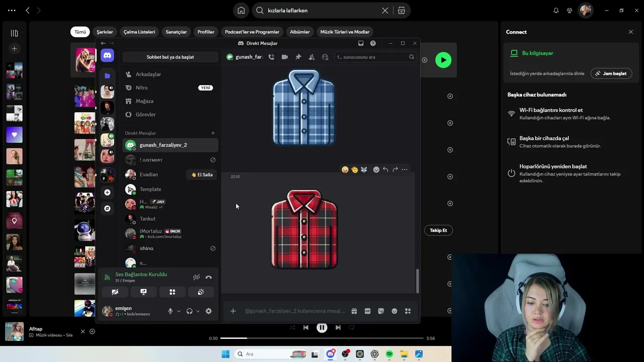Toggle camera in Discord voice panel
Image resolution: width=644 pixels, height=362 pixels.
tap(115, 292)
